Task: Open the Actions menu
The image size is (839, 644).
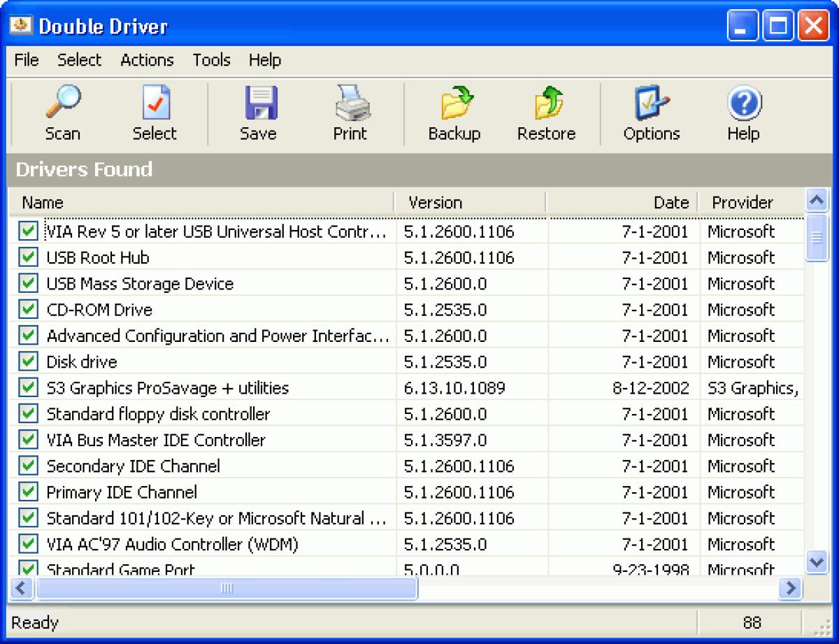Action: (x=146, y=61)
